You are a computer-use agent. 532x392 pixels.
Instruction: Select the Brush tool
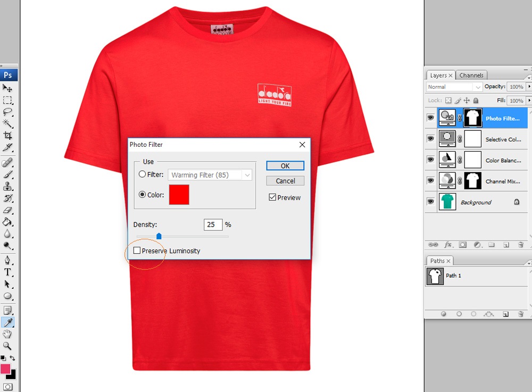tap(7, 174)
